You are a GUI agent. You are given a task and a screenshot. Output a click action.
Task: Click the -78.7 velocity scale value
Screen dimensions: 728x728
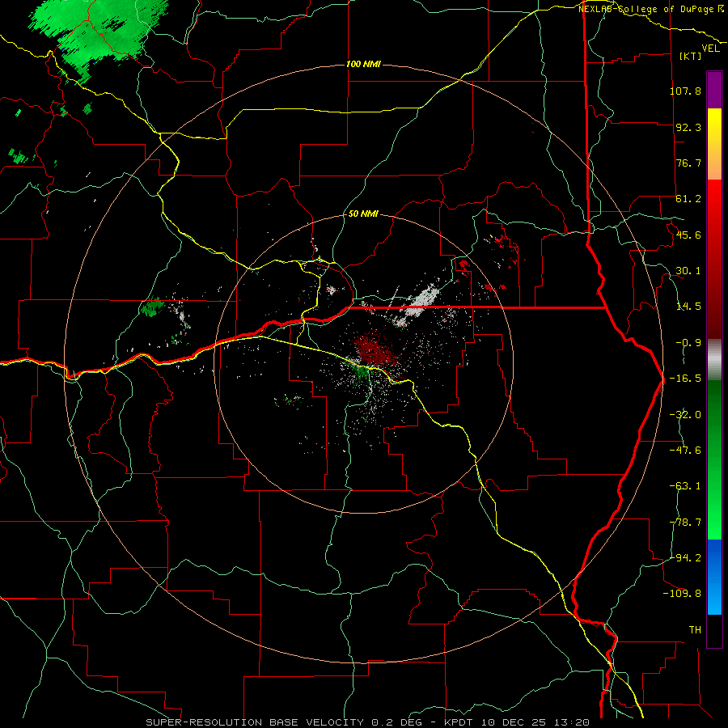point(685,523)
